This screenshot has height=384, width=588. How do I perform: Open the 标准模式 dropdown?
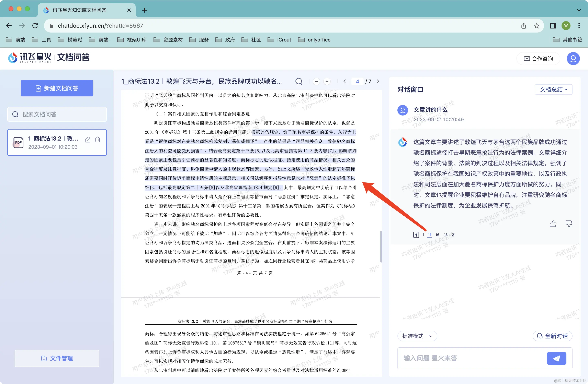pyautogui.click(x=417, y=336)
